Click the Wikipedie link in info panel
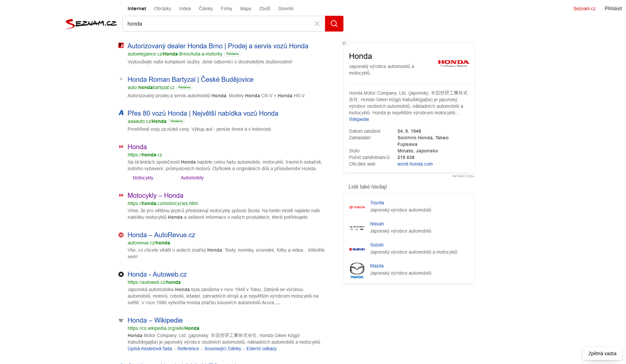This screenshot has width=626, height=364. click(x=359, y=119)
